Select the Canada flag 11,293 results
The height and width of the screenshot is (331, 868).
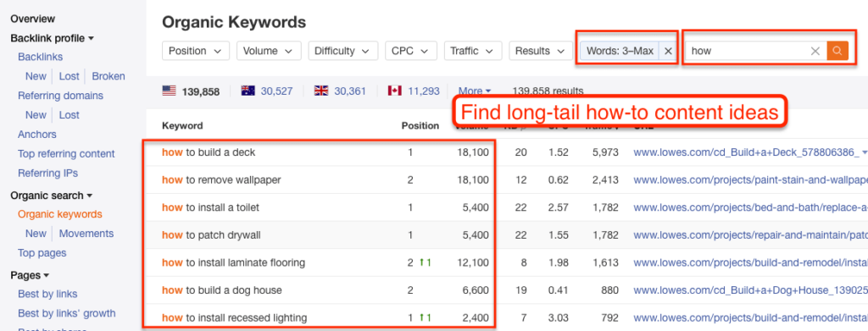(x=414, y=91)
